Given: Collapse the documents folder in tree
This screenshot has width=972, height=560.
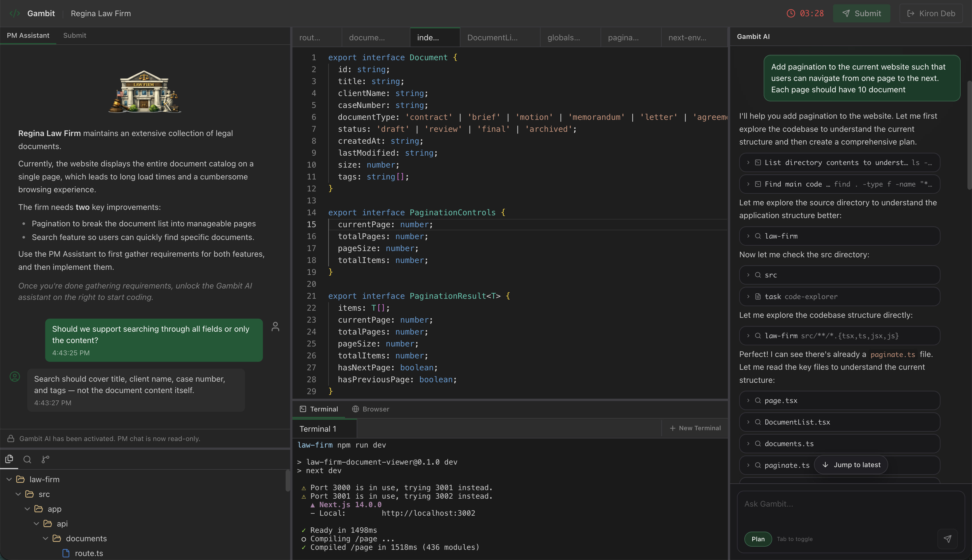Looking at the screenshot, I should tap(45, 538).
